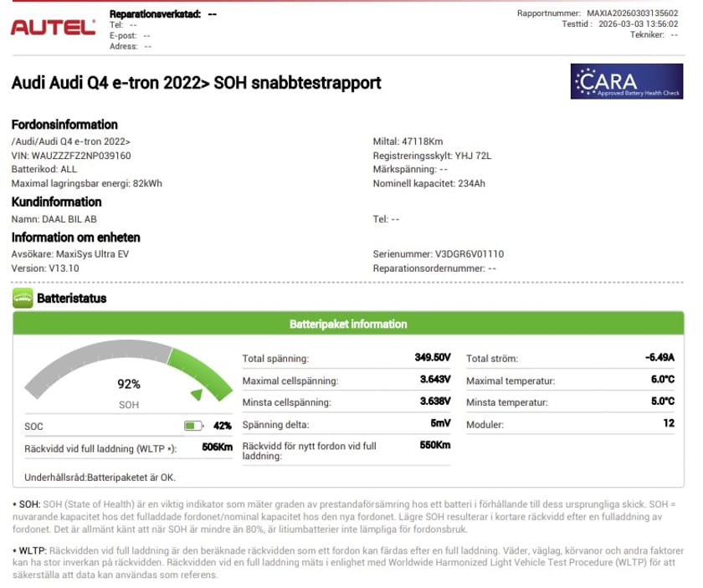
Task: Click the SOC 42% value
Action: pyautogui.click(x=223, y=425)
